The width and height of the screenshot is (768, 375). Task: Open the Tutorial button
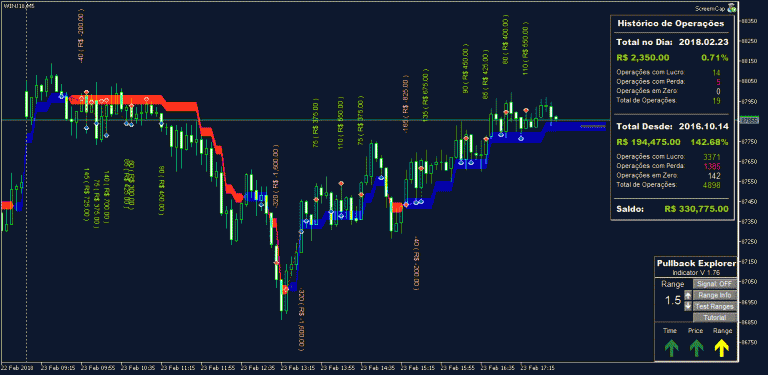715,318
